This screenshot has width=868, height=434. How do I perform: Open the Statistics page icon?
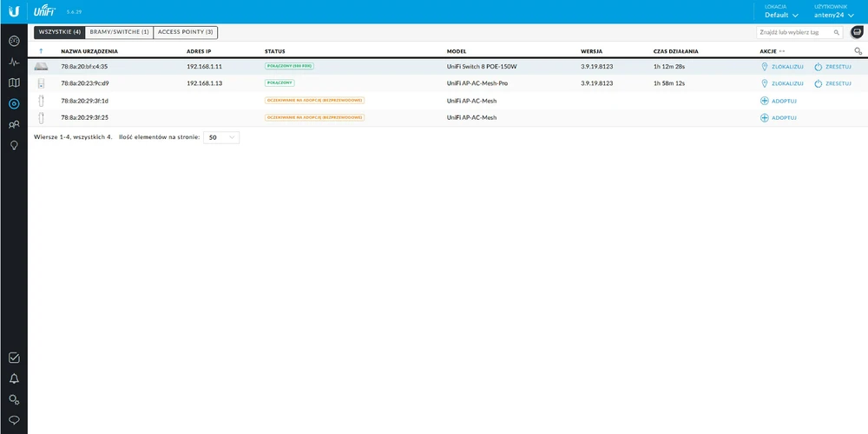coord(14,62)
